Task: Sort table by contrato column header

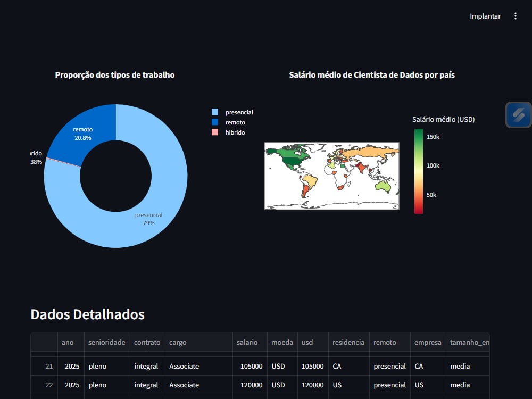Action: coord(147,342)
